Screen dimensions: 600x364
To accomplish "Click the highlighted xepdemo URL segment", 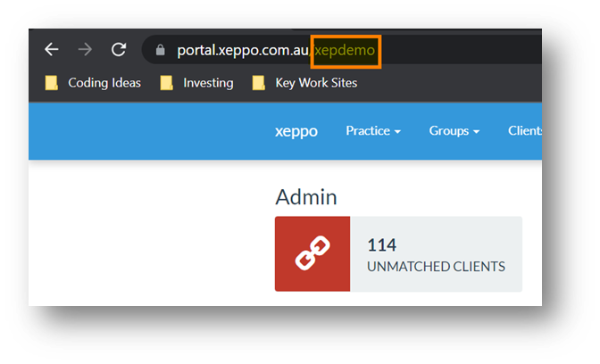I will point(345,50).
